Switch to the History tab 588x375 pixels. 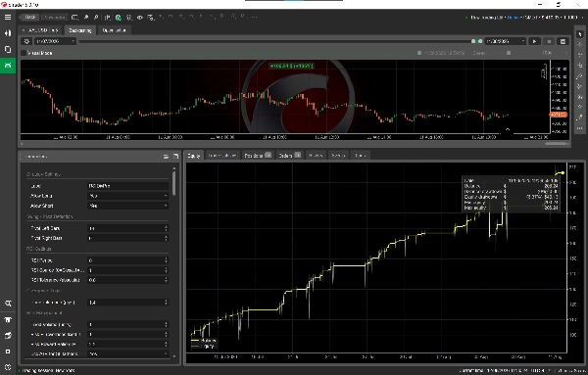(x=316, y=156)
